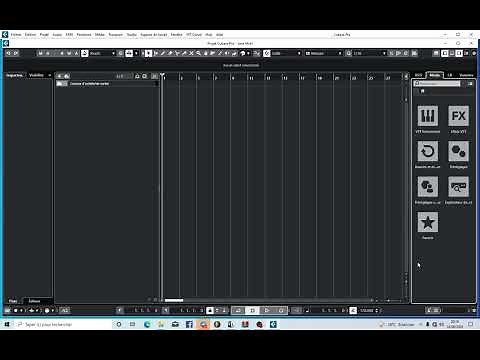Open VST Instruments tile in Media
The width and height of the screenshot is (480, 360).
click(x=428, y=116)
